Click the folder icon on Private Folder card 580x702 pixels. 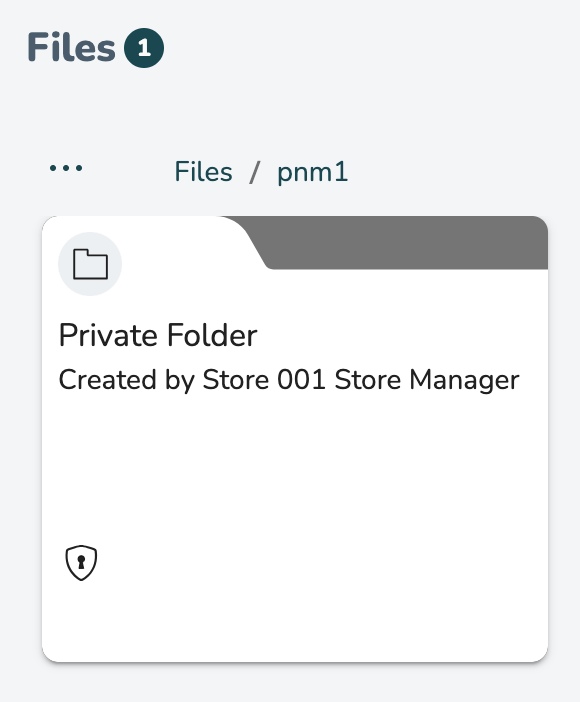click(x=90, y=264)
